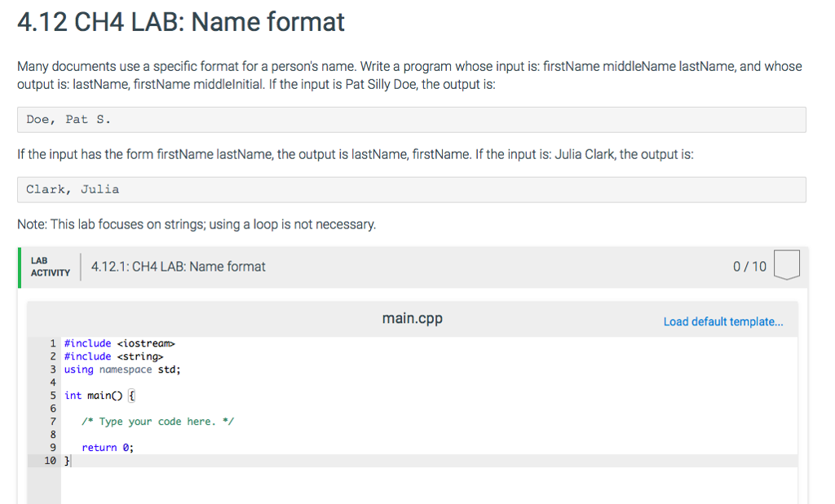Click the 0 / 10 score indicator

pyautogui.click(x=749, y=266)
